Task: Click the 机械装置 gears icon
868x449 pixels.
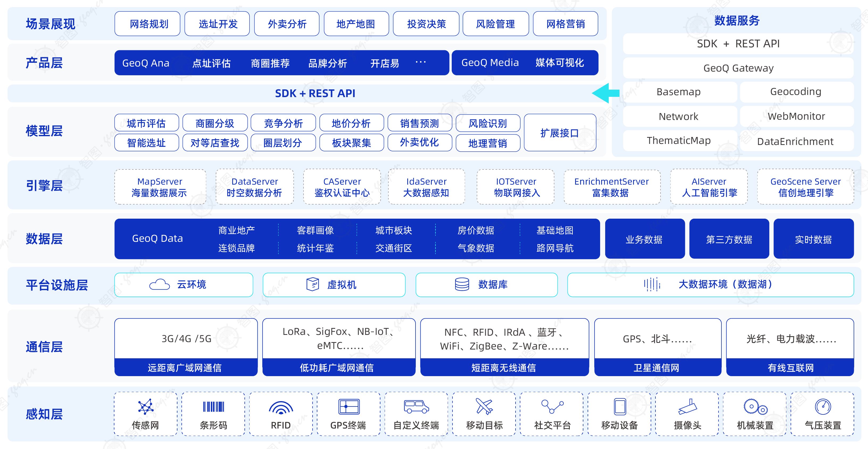Action: (755, 407)
